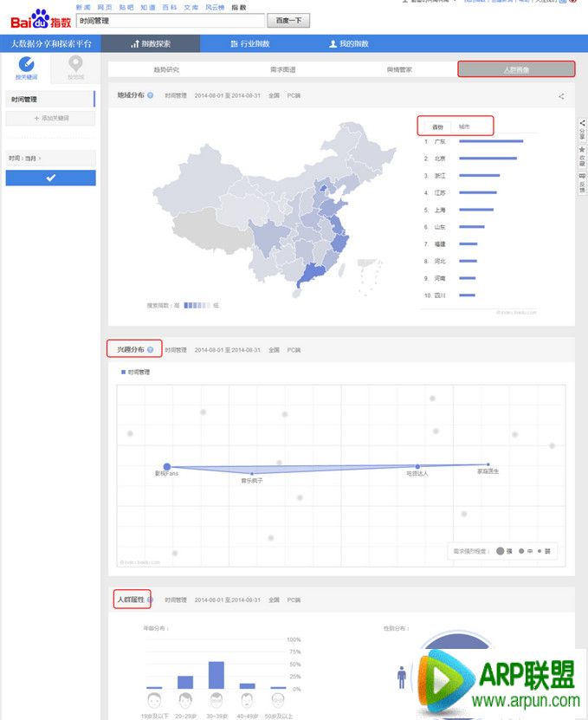Click the 百度一下 search button
Screen dimensions: 588x720
click(x=288, y=20)
